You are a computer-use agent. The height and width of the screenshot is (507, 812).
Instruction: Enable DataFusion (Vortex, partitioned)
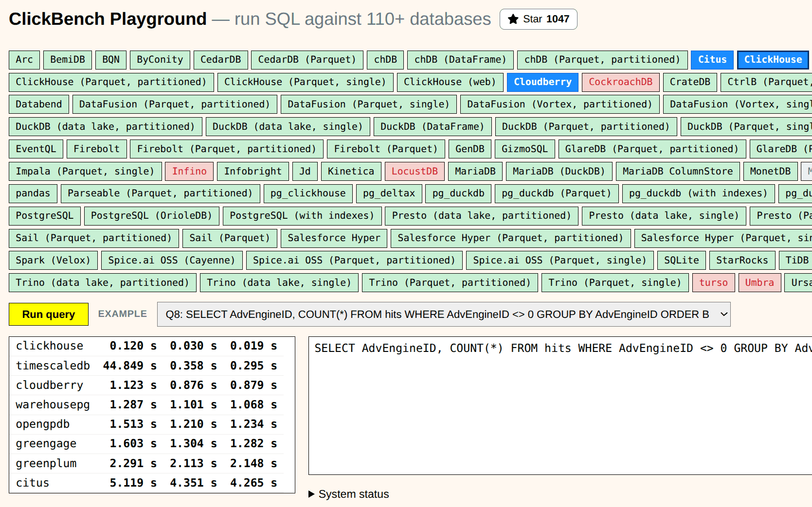coord(559,104)
